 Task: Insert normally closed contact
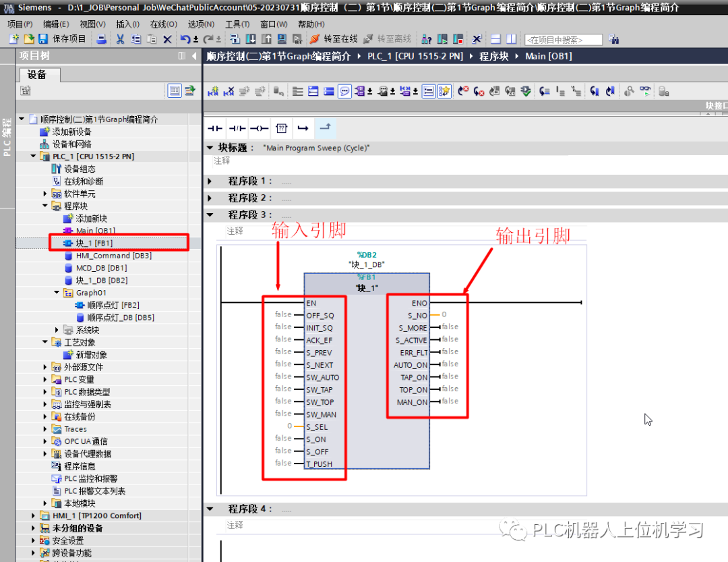point(237,128)
